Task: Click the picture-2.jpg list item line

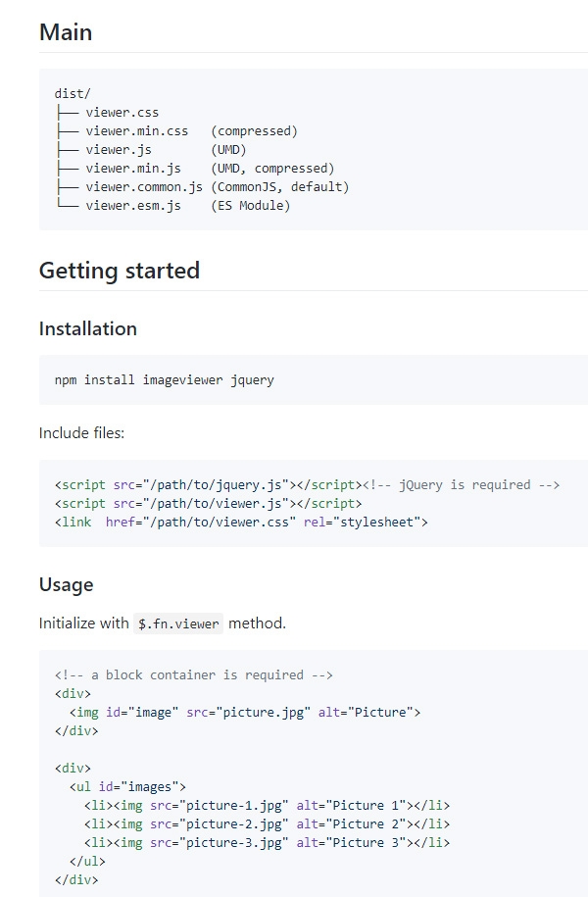Action: click(268, 823)
